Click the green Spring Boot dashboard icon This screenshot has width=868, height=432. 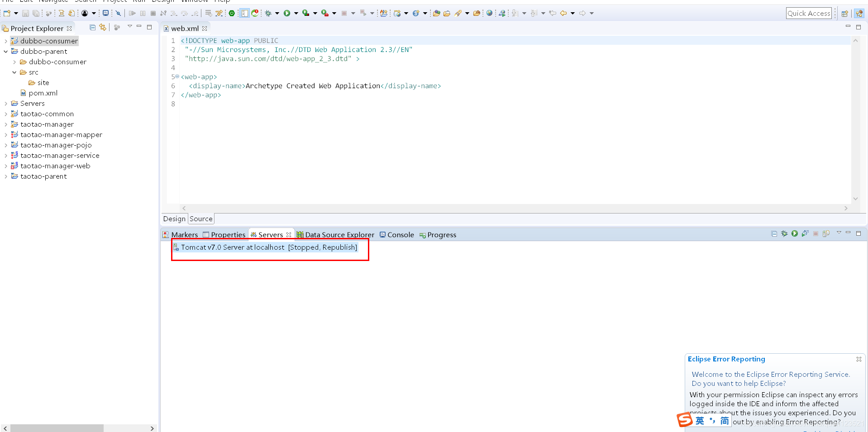(x=232, y=13)
